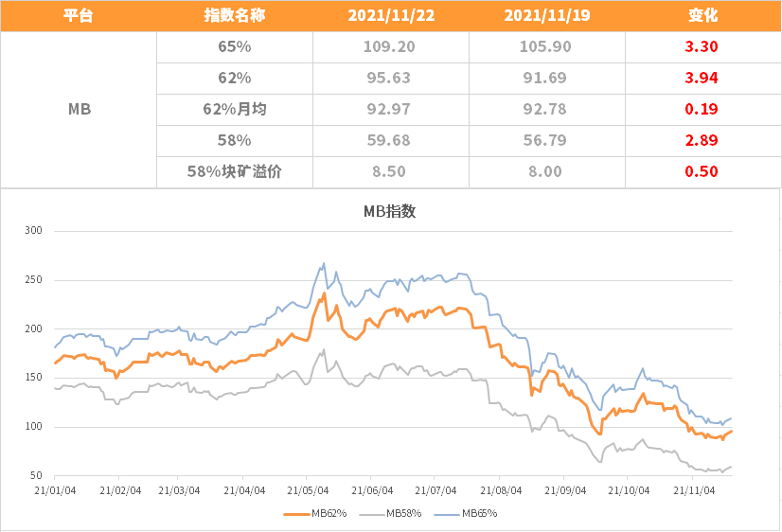Click the 58%块矿溢价 row label
Image resolution: width=782 pixels, height=532 pixels.
pyautogui.click(x=234, y=171)
